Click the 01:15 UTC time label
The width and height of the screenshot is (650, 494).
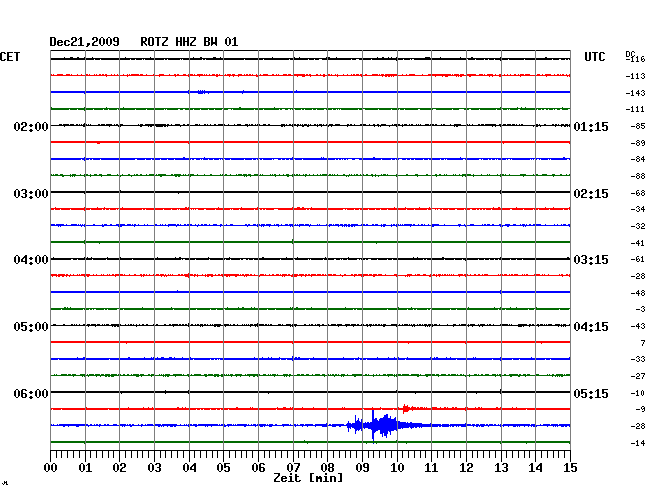click(x=591, y=126)
